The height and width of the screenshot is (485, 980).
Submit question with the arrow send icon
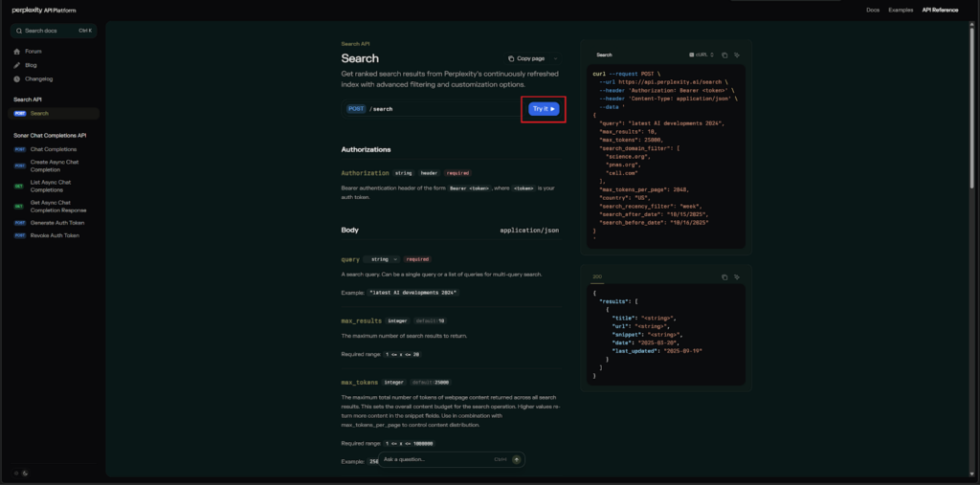pyautogui.click(x=517, y=459)
